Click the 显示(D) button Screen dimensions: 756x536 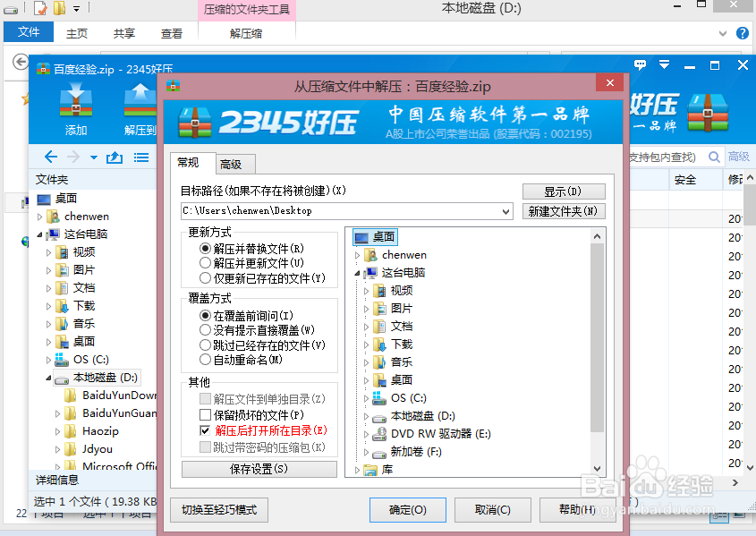click(564, 191)
